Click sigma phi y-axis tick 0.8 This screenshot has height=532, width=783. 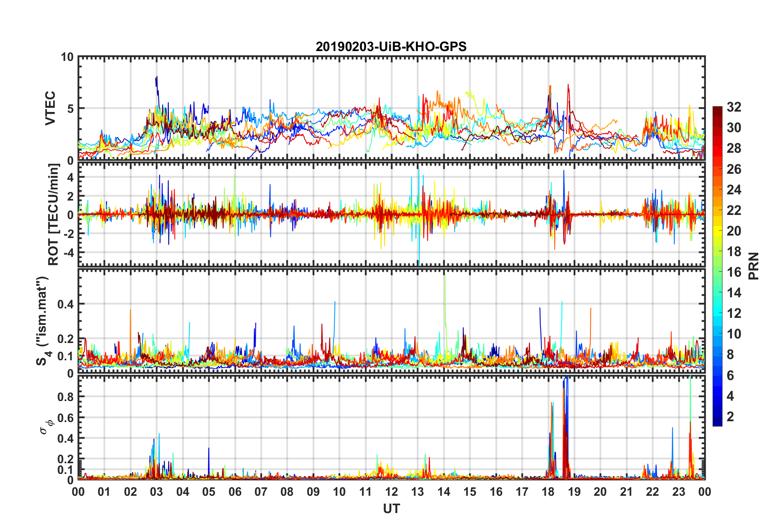tap(65, 397)
